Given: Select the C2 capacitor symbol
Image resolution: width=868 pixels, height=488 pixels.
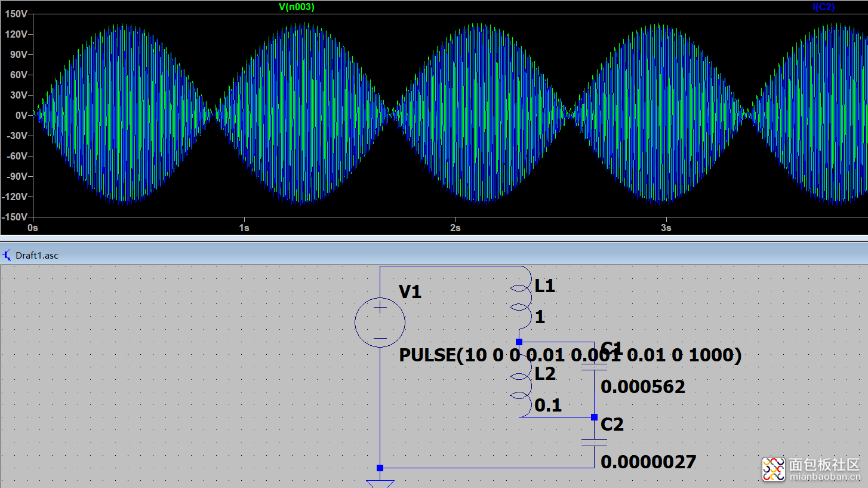Looking at the screenshot, I should 594,442.
